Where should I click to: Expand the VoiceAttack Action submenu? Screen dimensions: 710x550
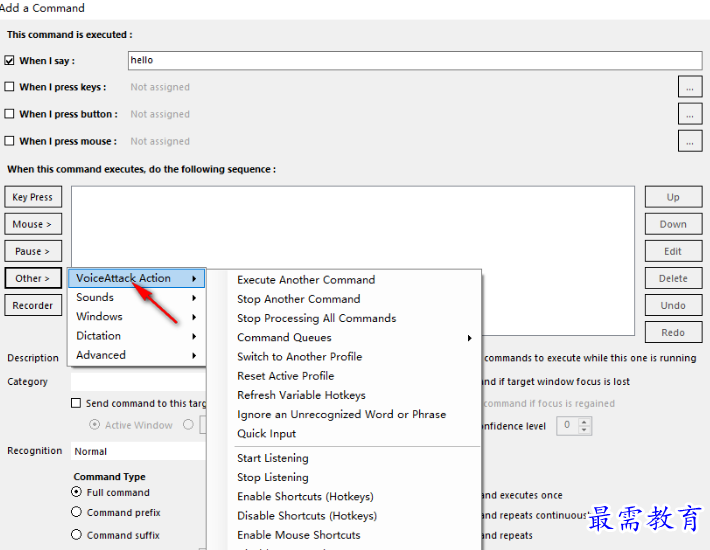point(136,278)
